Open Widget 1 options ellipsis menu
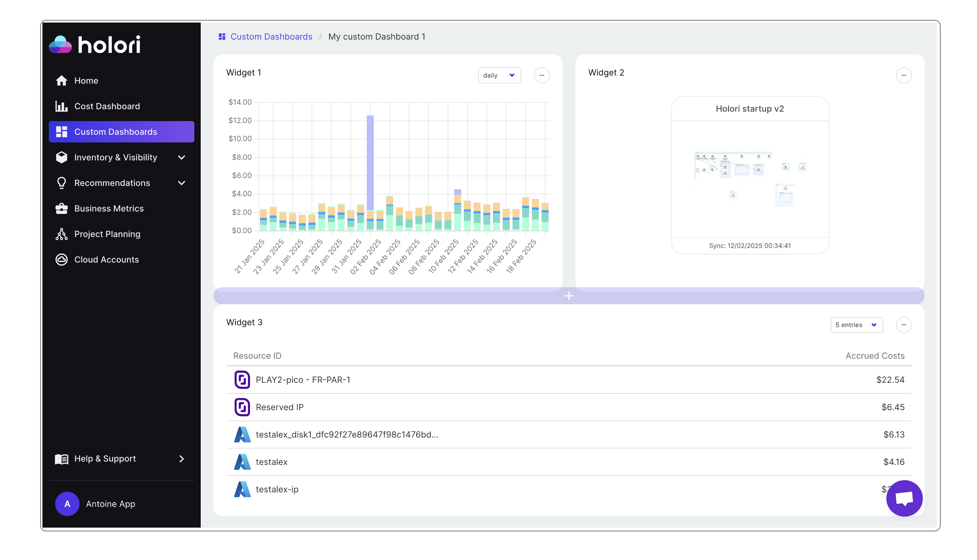 coord(542,75)
